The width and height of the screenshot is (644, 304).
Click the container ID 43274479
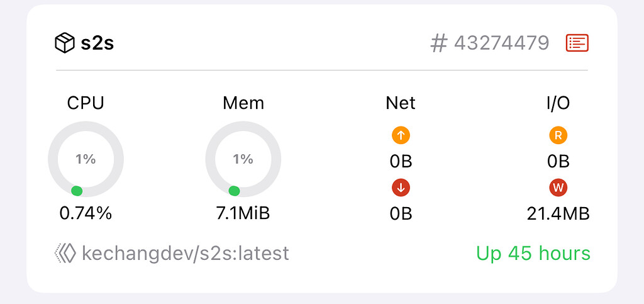[501, 43]
